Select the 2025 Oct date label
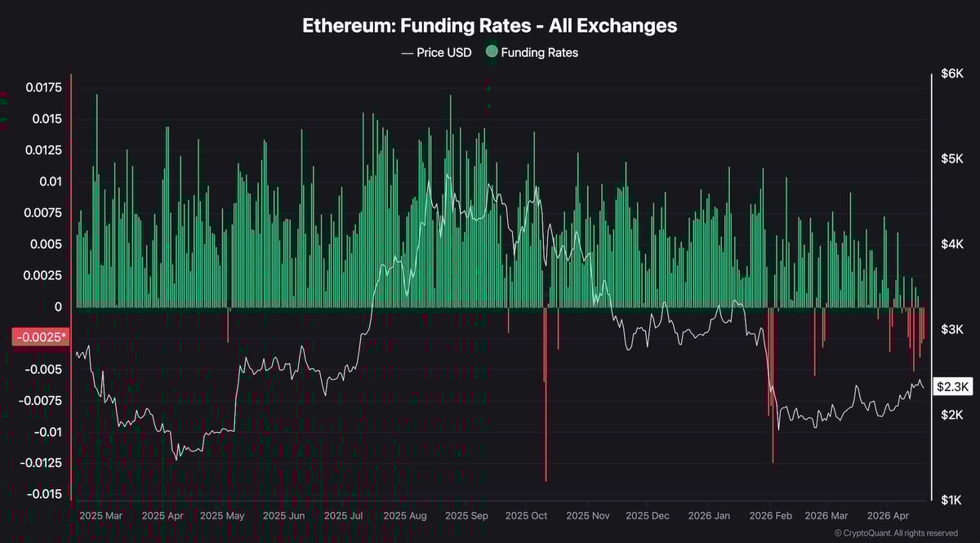This screenshot has height=543, width=980. point(526,516)
